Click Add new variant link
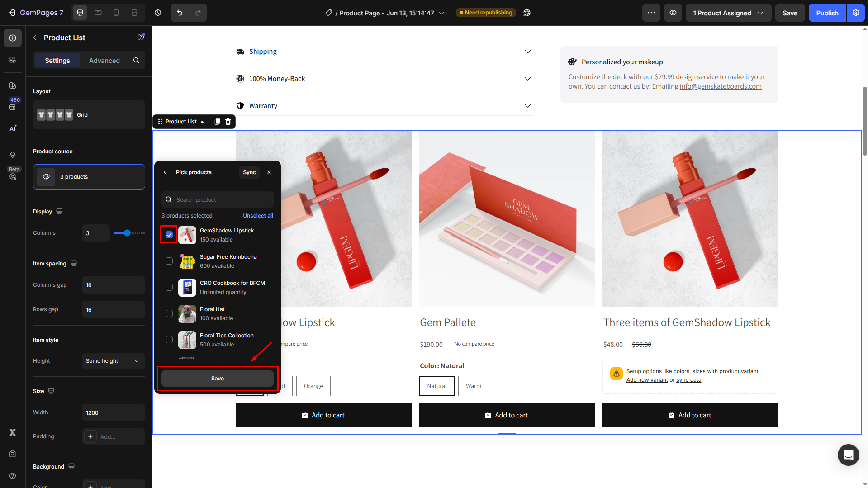868x488 pixels. click(x=647, y=380)
